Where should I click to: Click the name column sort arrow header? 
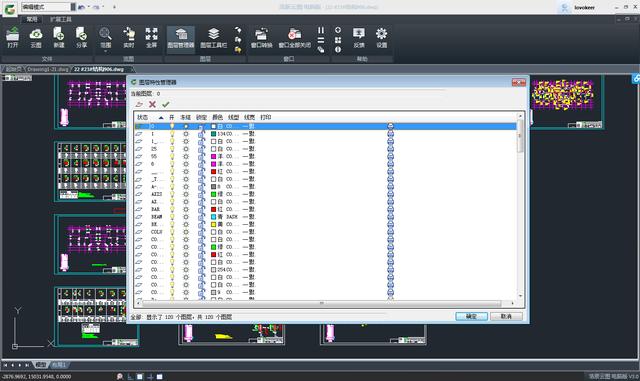(161, 118)
